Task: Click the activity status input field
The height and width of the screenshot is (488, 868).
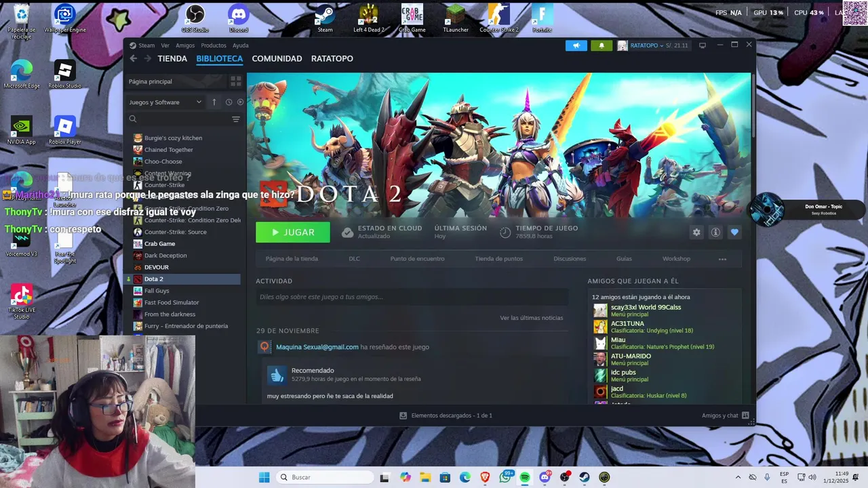Action: [x=412, y=297]
